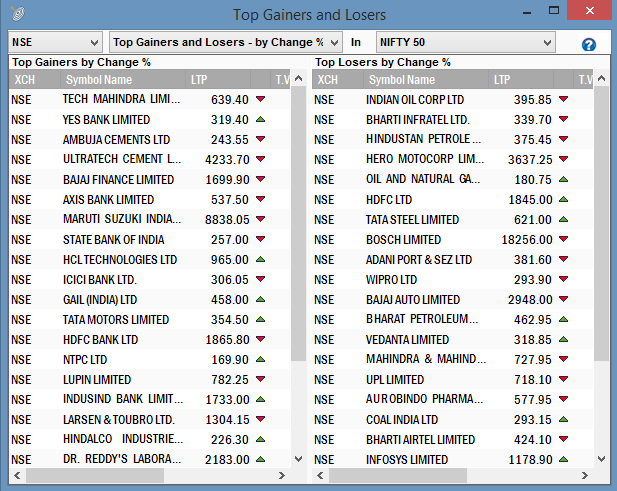This screenshot has height=491, width=617.
Task: Open the NIFTY 50 index dropdown
Action: (465, 42)
